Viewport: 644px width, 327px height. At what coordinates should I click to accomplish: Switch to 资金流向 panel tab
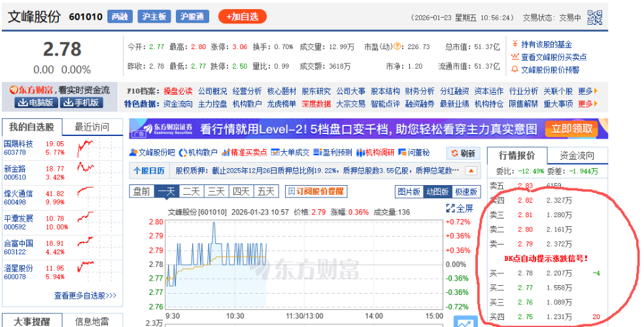pos(577,156)
